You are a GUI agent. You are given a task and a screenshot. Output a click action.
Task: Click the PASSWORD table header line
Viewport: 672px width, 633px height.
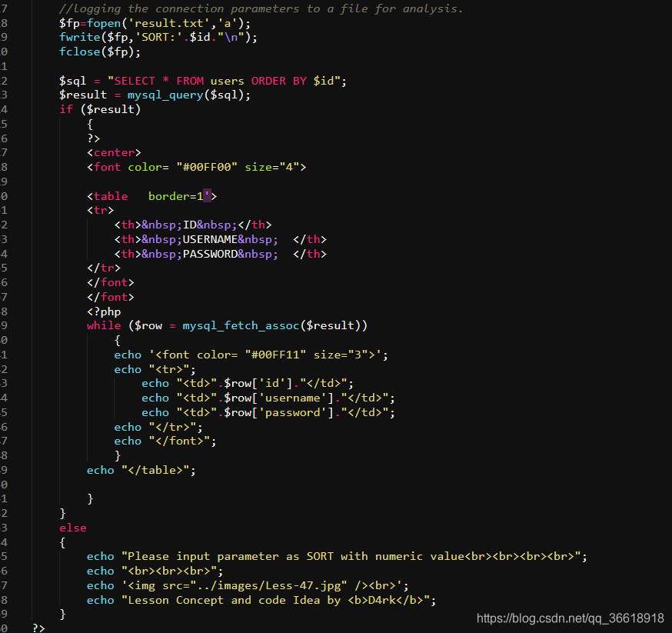point(221,254)
